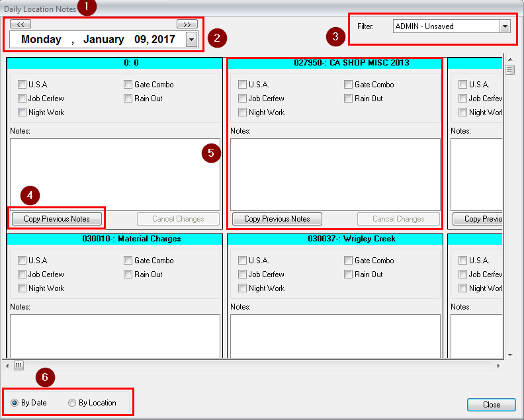Click the horizontal scrollbar right arrow
The image size is (524, 420).
499,365
